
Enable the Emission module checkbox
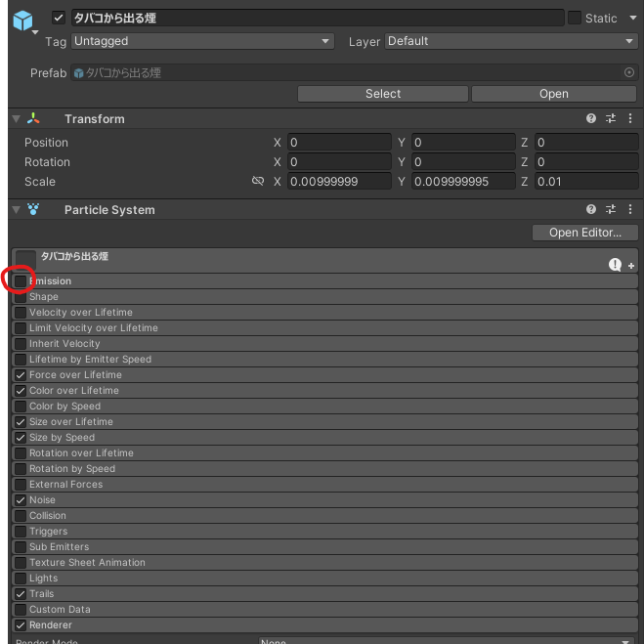coord(21,280)
